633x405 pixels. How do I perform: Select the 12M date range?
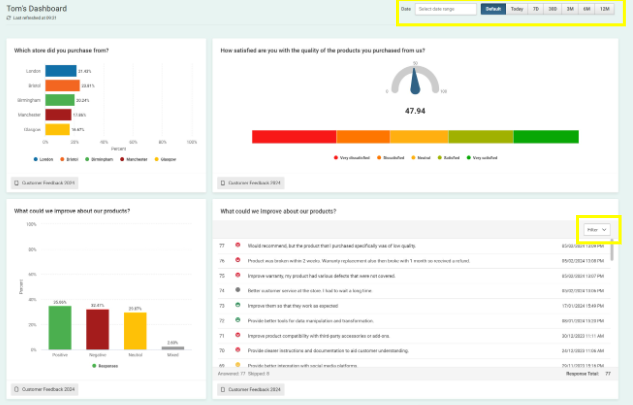point(605,9)
